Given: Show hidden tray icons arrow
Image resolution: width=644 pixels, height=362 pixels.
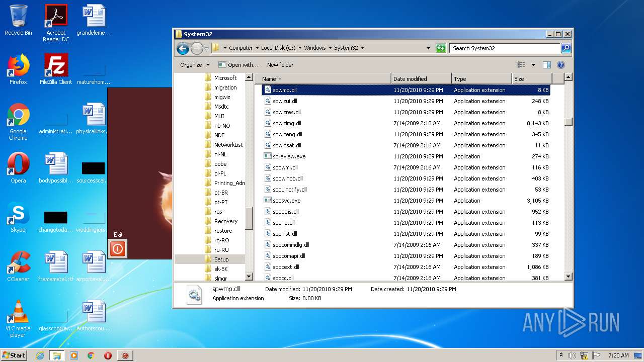Looking at the screenshot, I should tap(561, 355).
